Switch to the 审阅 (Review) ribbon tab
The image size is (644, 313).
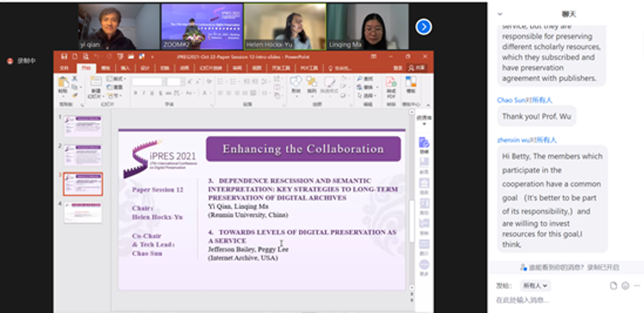(237, 68)
